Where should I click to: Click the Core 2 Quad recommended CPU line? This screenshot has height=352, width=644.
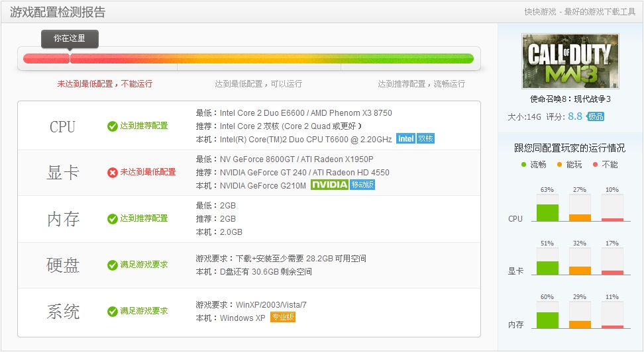tap(279, 126)
